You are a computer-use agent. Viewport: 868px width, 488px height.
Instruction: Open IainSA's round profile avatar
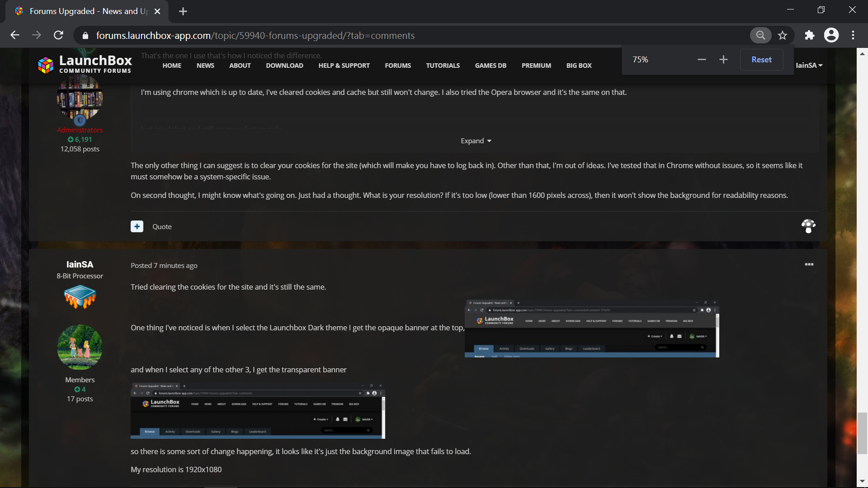click(x=80, y=347)
